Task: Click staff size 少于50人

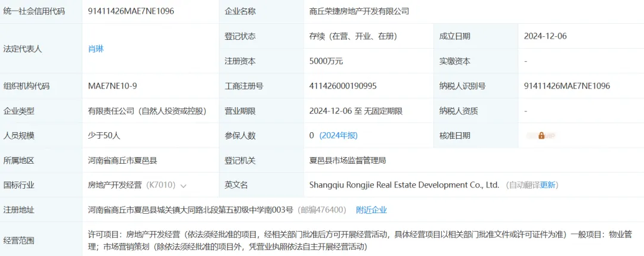Action: (x=104, y=135)
